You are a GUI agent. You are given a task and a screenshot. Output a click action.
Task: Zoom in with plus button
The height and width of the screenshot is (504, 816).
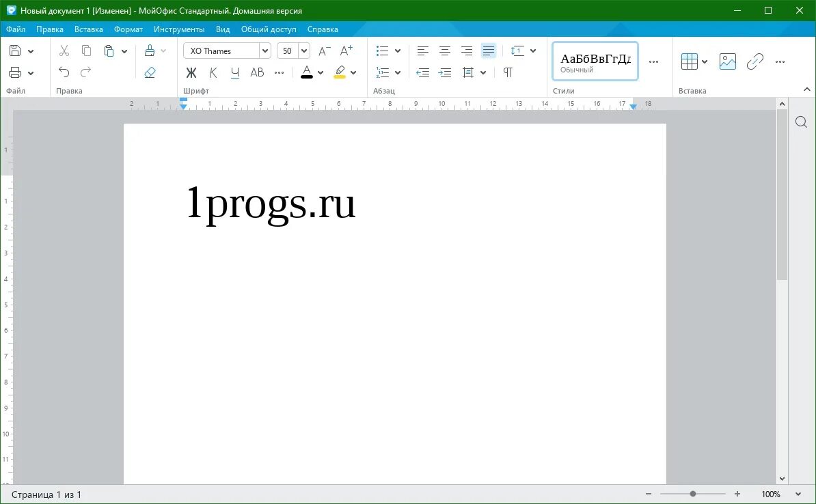tap(737, 494)
